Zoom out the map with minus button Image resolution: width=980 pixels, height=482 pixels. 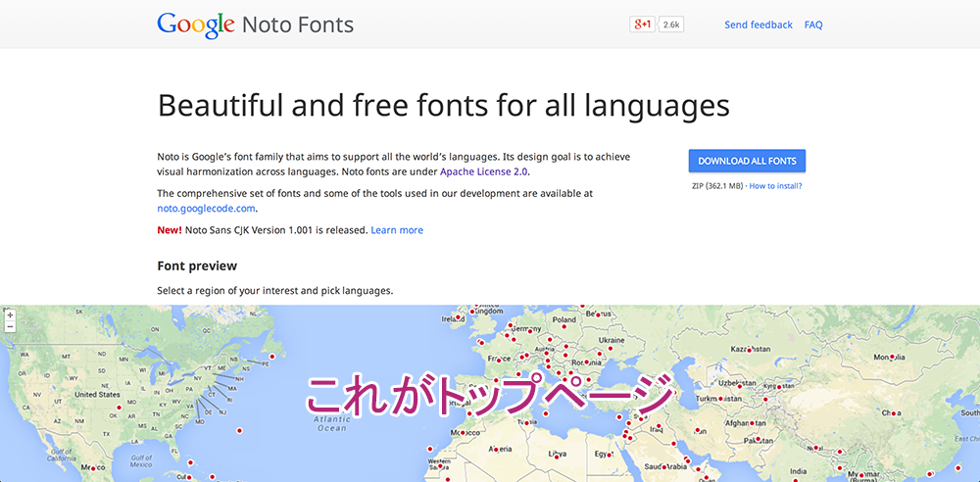10,326
